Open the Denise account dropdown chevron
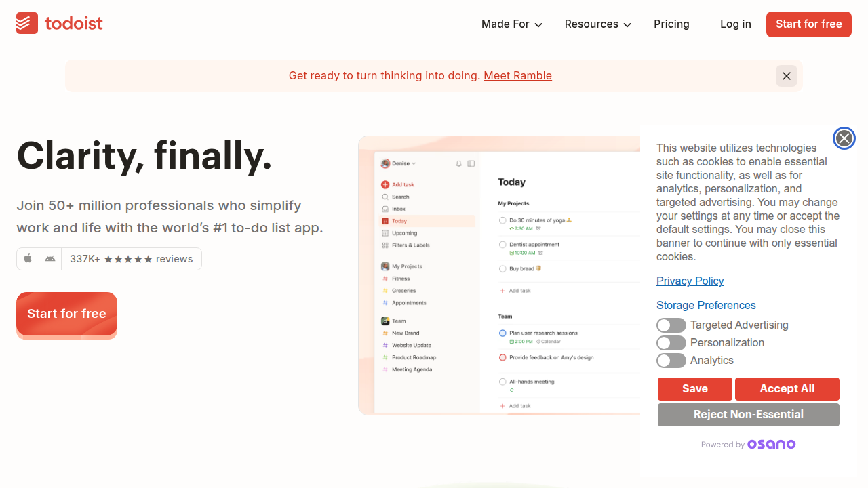Viewport: 868px width, 488px height. [414, 164]
